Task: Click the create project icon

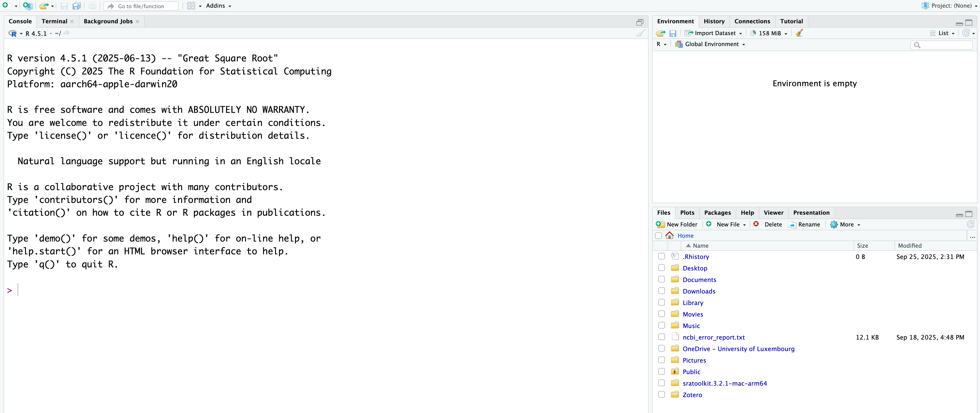Action: 27,6
